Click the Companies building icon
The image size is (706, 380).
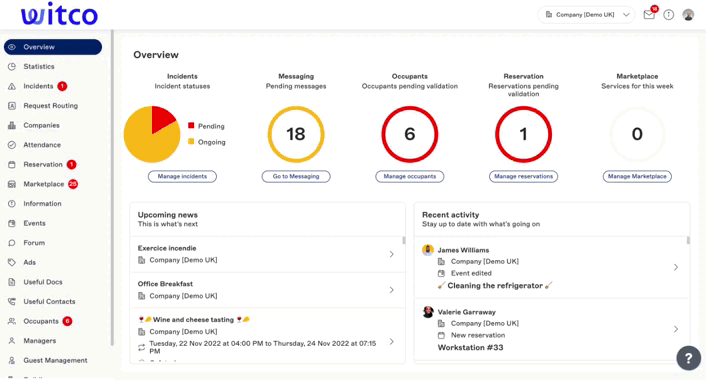tap(12, 125)
